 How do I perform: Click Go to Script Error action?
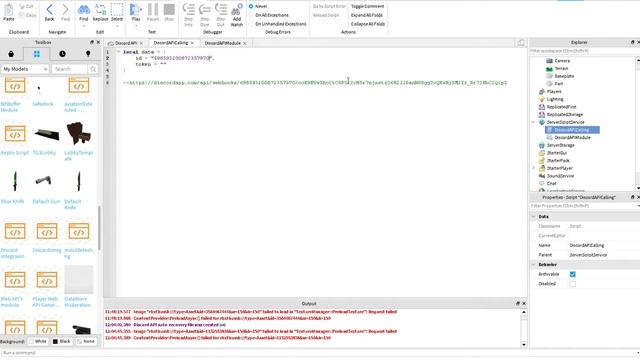click(x=329, y=6)
